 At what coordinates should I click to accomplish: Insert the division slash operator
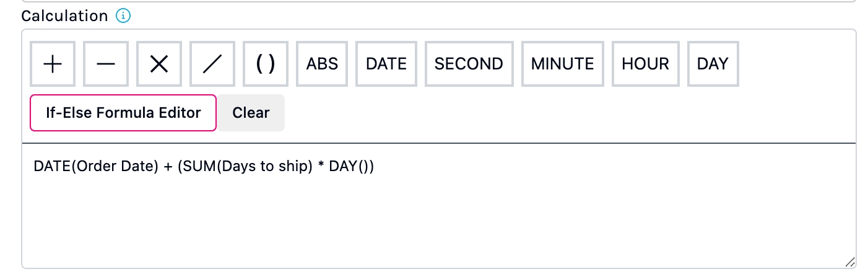pyautogui.click(x=212, y=64)
